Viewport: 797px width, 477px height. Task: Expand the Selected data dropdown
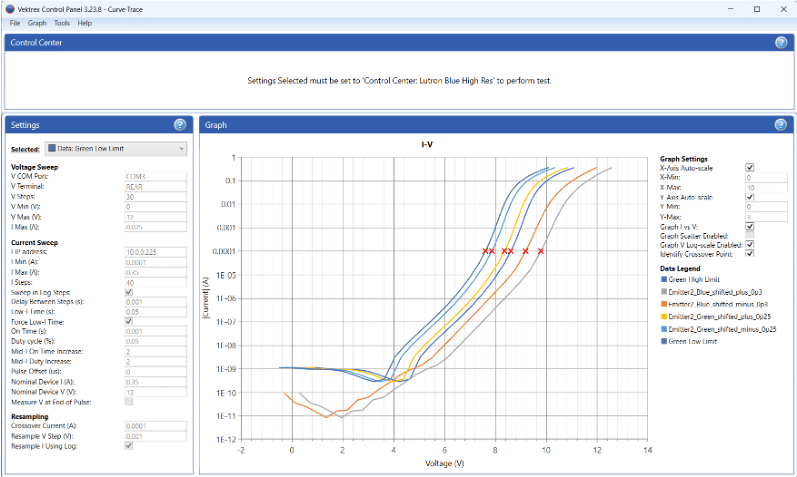pos(181,149)
